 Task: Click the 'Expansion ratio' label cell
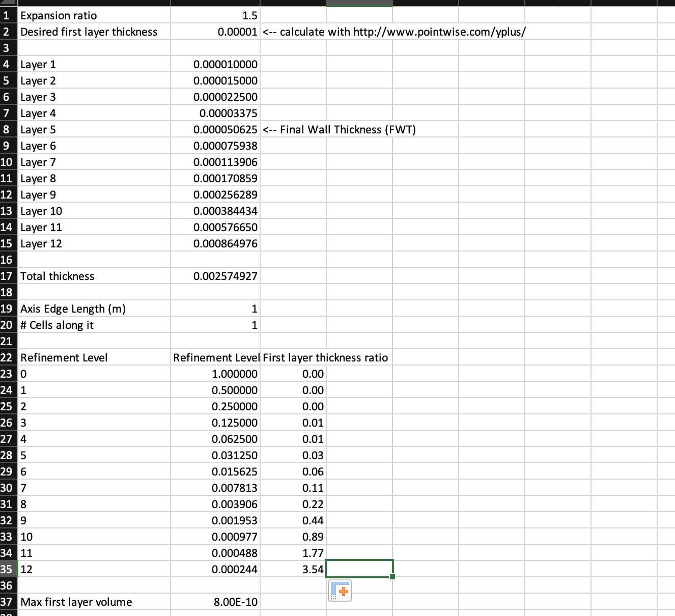[x=94, y=16]
